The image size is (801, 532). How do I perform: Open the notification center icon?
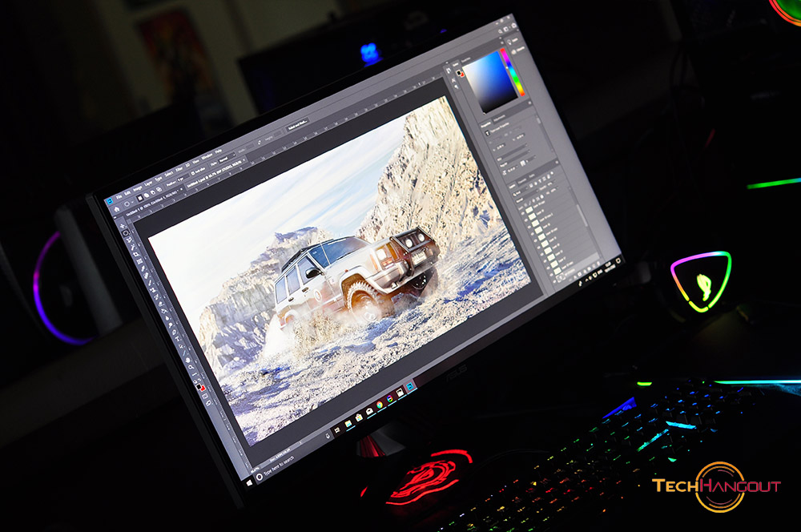[618, 260]
